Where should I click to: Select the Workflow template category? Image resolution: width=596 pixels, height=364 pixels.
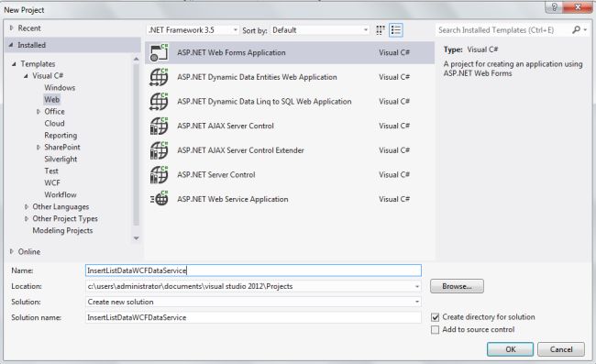click(x=61, y=195)
